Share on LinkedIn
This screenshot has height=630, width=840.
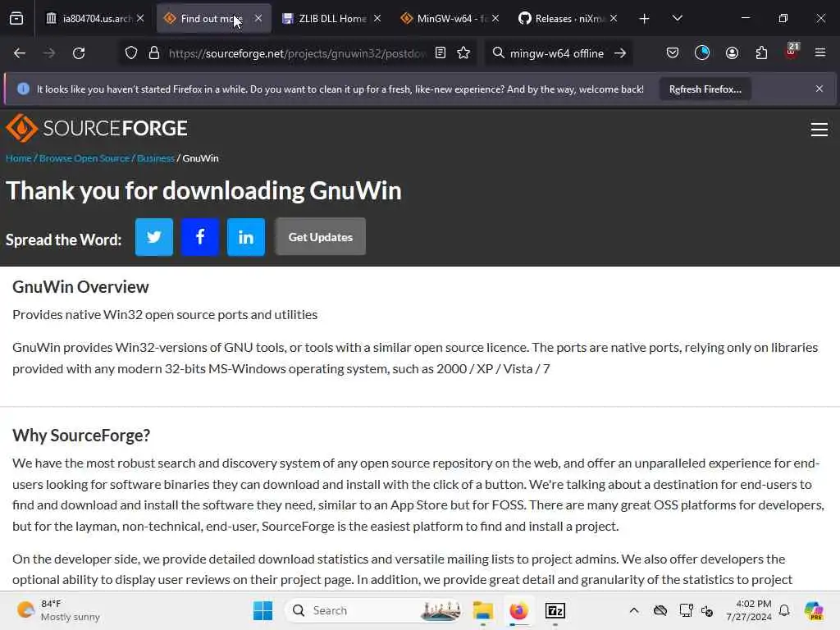coord(246,237)
